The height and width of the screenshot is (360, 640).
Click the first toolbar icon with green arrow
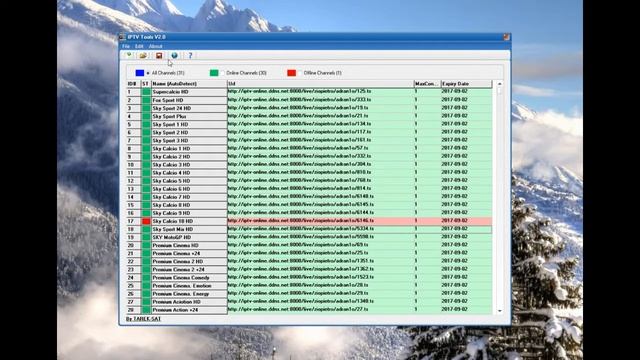pyautogui.click(x=129, y=55)
